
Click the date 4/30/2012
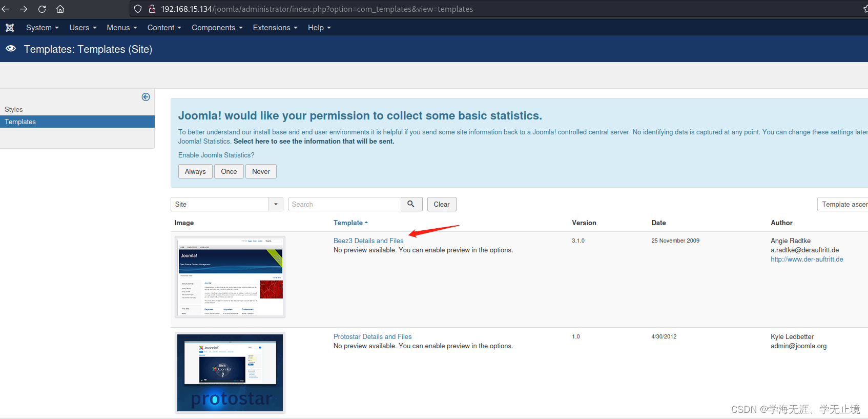click(x=664, y=336)
